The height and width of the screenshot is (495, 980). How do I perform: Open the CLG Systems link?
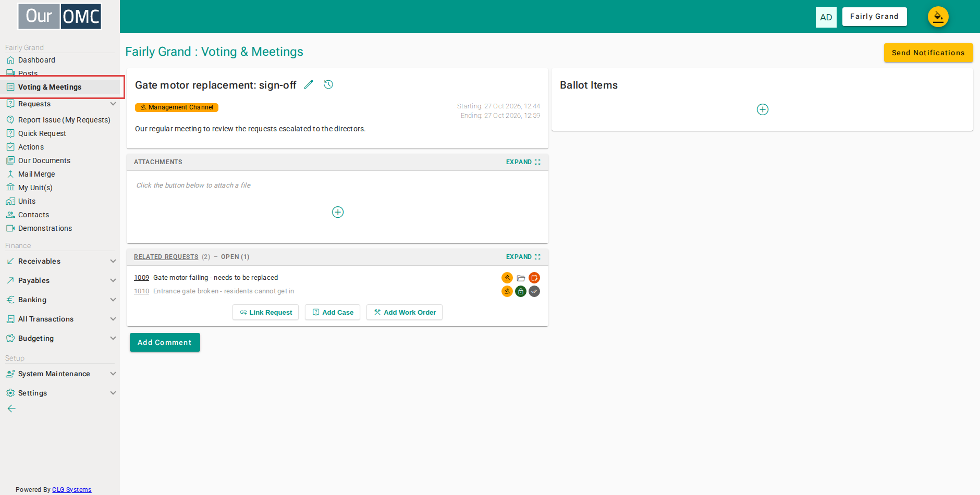72,490
